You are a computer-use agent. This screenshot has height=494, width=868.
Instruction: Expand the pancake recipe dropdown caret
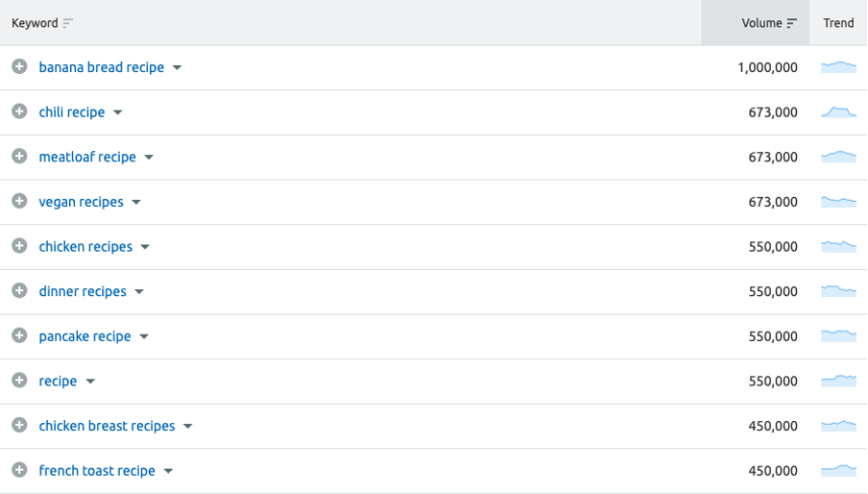(144, 336)
